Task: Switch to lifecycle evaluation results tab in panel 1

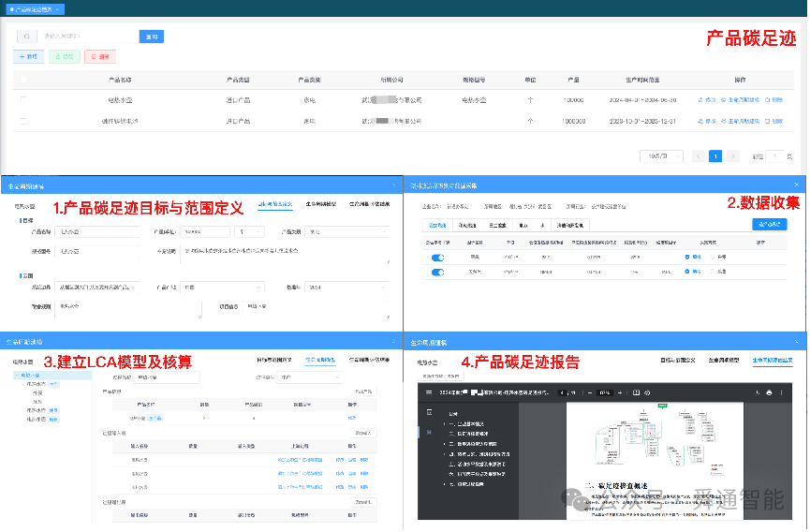Action: pos(369,204)
